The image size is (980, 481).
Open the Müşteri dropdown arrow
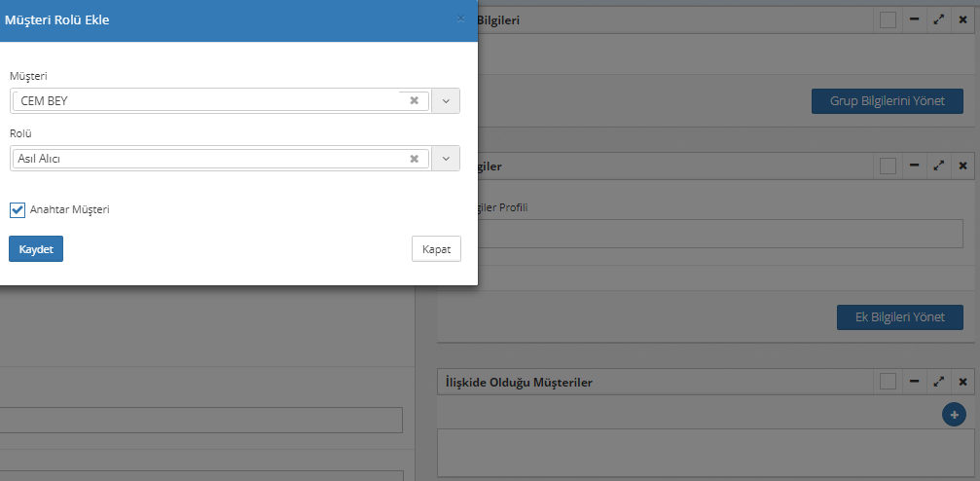(x=446, y=100)
